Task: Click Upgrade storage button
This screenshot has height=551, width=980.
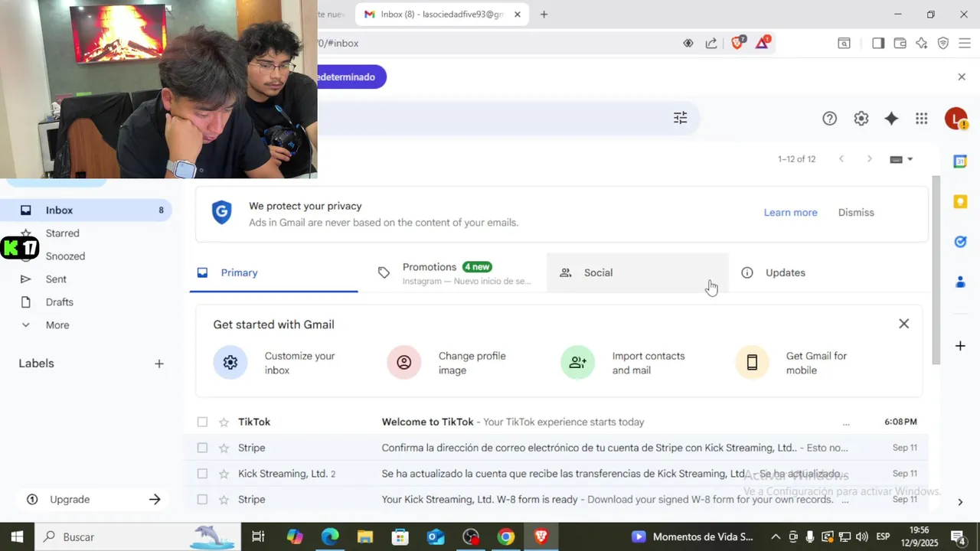Action: tap(93, 500)
